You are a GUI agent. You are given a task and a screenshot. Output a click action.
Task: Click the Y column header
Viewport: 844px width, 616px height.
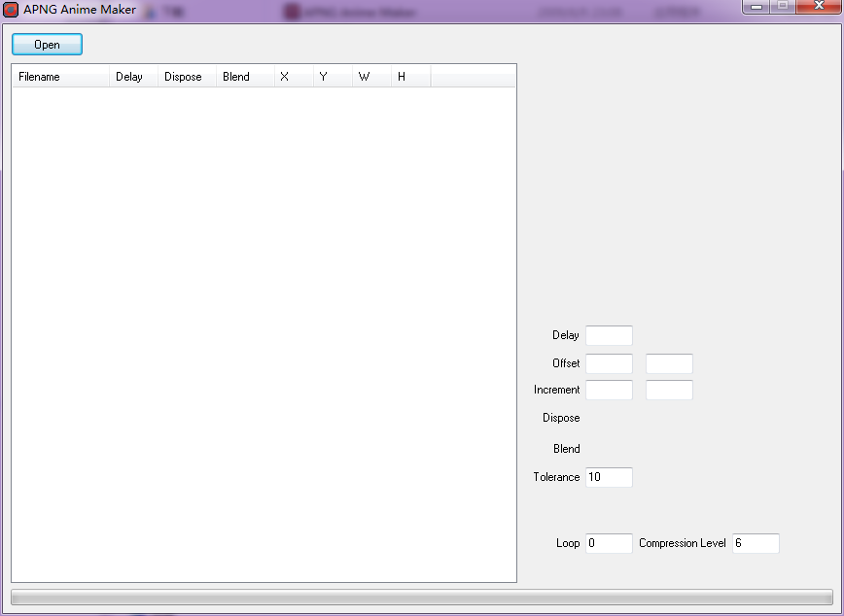(333, 77)
